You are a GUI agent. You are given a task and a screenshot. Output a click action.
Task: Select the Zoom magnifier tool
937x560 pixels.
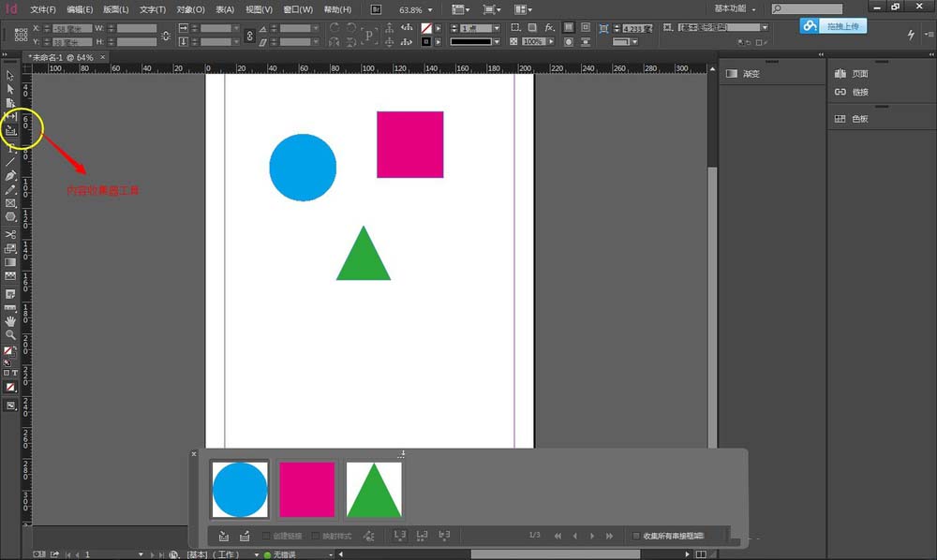point(11,334)
